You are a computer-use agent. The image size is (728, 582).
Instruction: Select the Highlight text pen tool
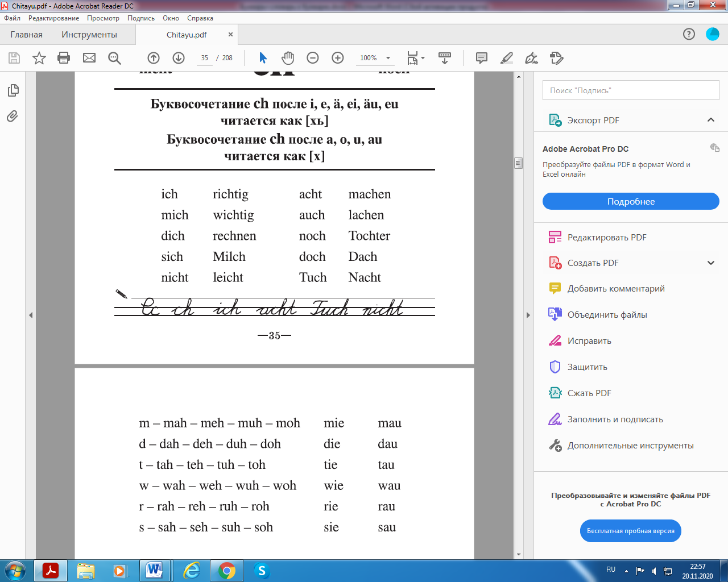coord(507,58)
